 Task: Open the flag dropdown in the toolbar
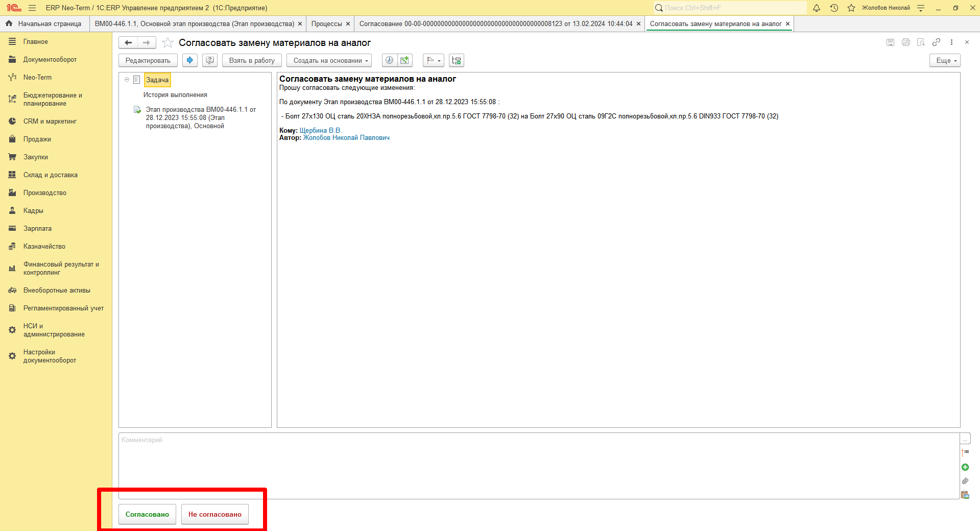(x=434, y=60)
